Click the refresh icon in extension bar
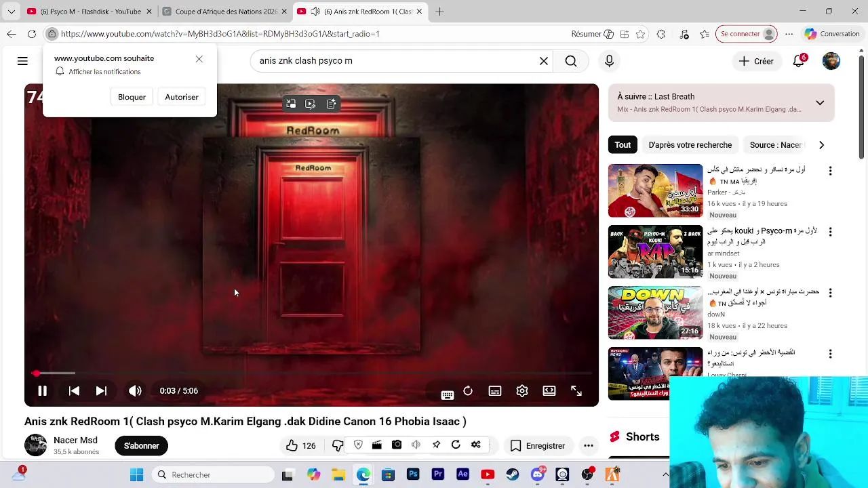The height and width of the screenshot is (488, 868). 456,445
